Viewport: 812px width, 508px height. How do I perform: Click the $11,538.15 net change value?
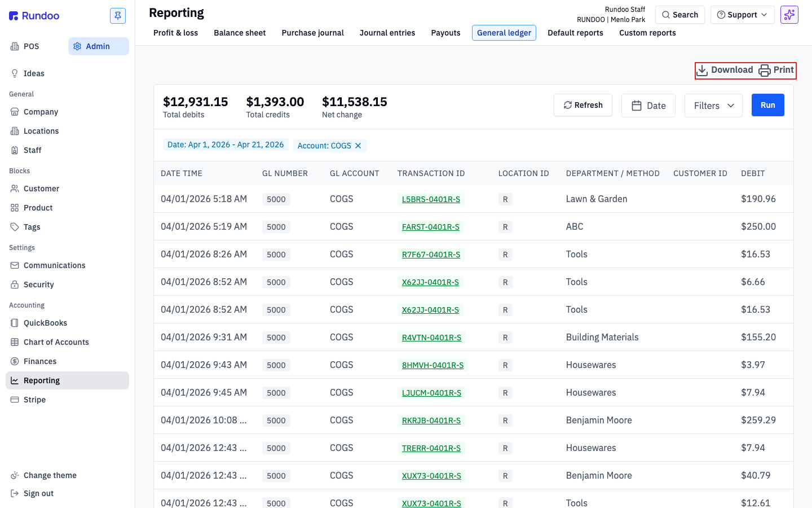point(355,102)
